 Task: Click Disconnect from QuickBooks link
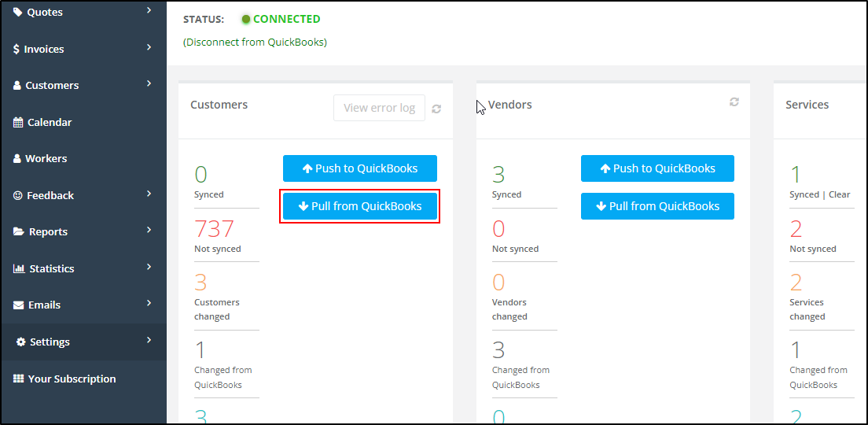click(256, 42)
